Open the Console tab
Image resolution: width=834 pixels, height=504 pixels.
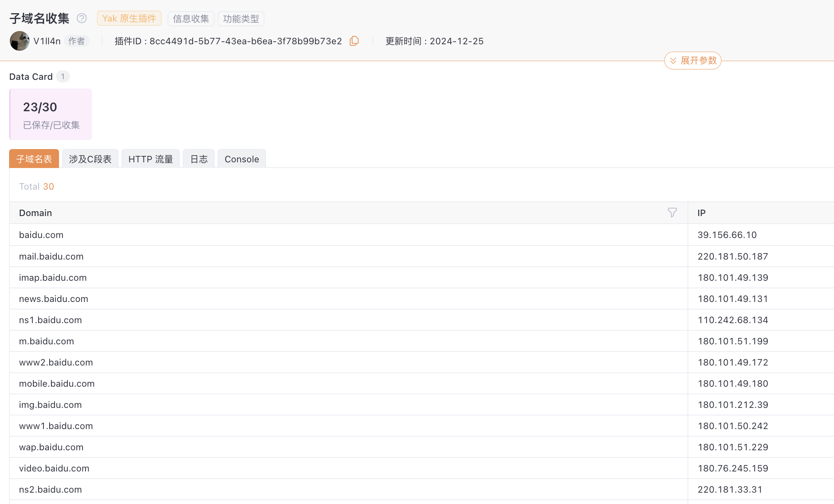tap(242, 159)
